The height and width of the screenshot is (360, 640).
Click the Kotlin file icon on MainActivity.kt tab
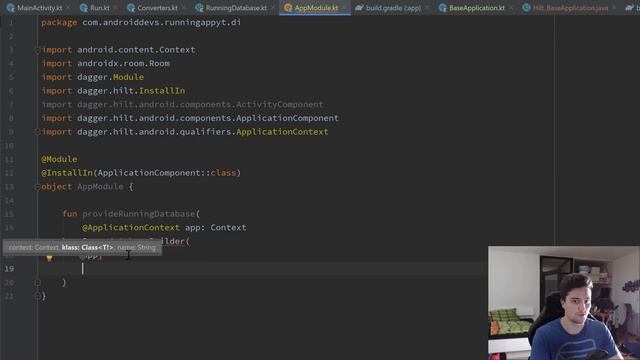click(11, 8)
